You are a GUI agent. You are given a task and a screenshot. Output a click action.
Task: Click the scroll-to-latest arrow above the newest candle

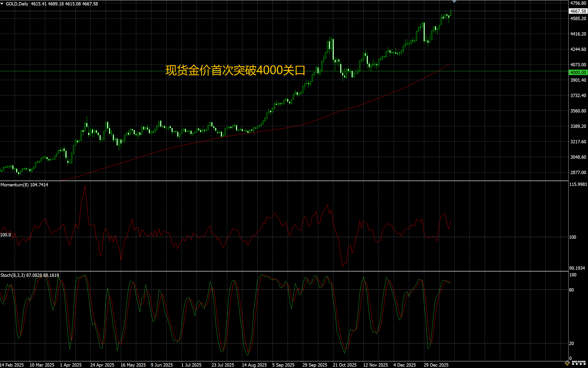pyautogui.click(x=454, y=2)
